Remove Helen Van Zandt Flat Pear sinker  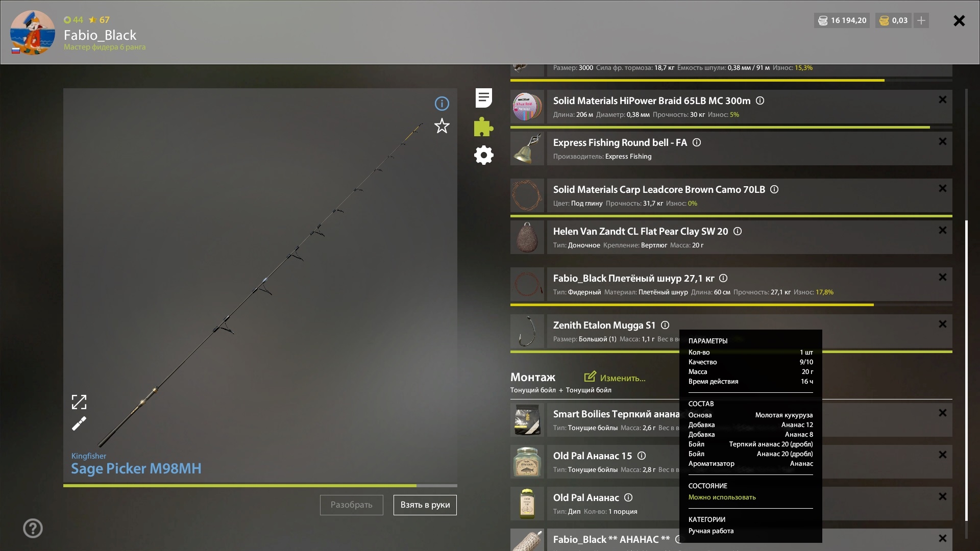tap(942, 231)
